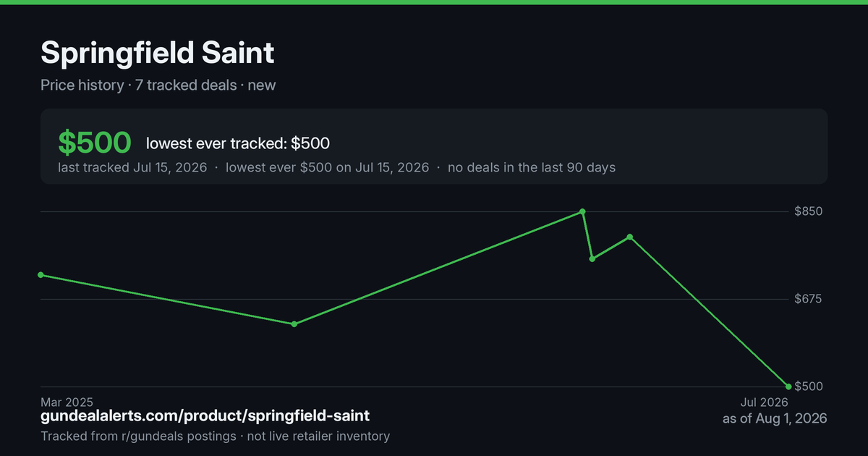Screen dimensions: 868x456
Task: Click the as of Aug 1, 2026 text
Action: click(775, 418)
